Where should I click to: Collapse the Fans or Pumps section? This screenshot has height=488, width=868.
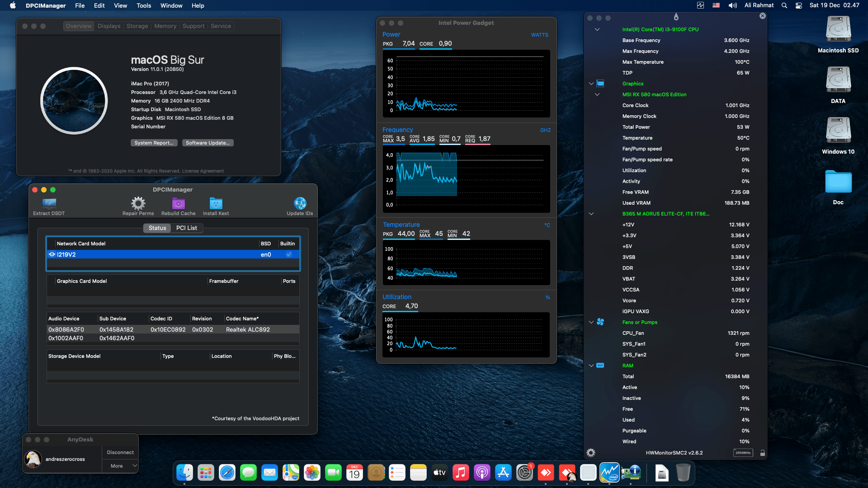pyautogui.click(x=591, y=322)
